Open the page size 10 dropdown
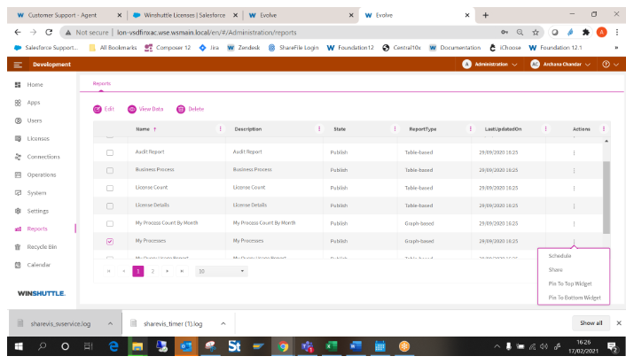Image resolution: width=626 pixels, height=364 pixels. [x=221, y=271]
